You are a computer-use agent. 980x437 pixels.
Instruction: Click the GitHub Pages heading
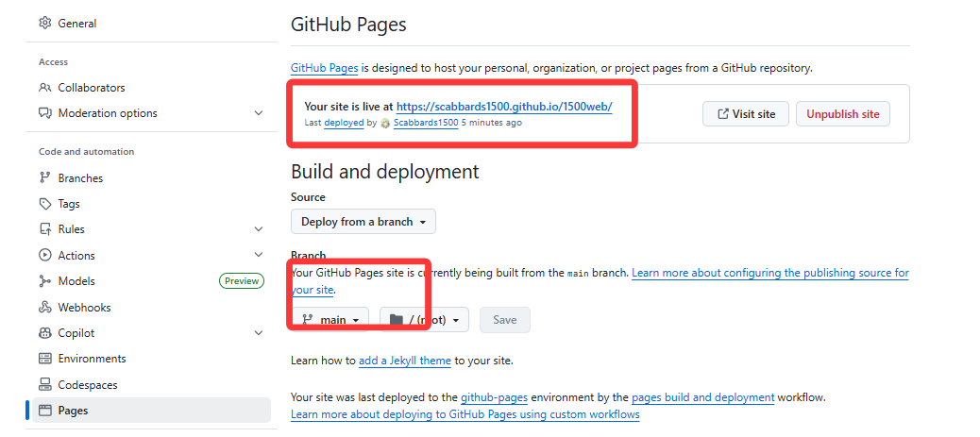click(x=348, y=25)
